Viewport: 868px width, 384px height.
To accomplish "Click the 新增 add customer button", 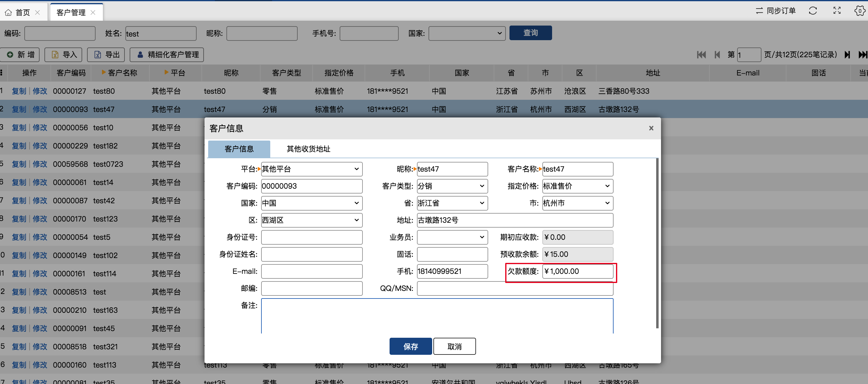I will coord(20,54).
